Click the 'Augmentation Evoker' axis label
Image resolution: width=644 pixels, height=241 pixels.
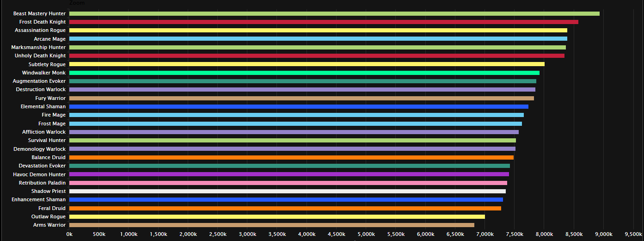39,81
